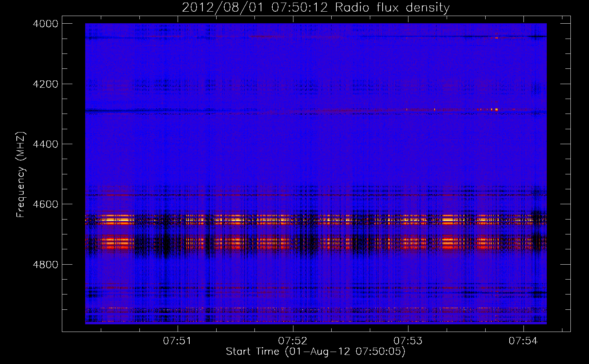Click the 07:54 time axis label
The image size is (589, 364).
(523, 341)
